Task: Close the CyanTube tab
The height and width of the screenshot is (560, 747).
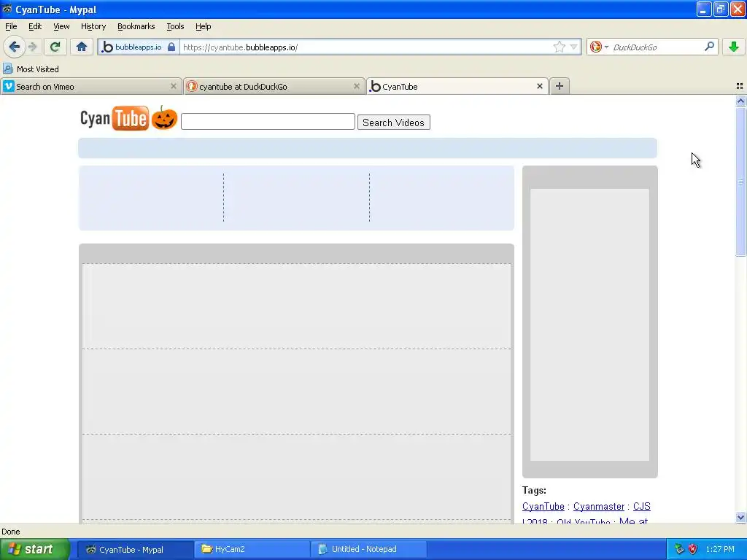Action: coord(539,86)
